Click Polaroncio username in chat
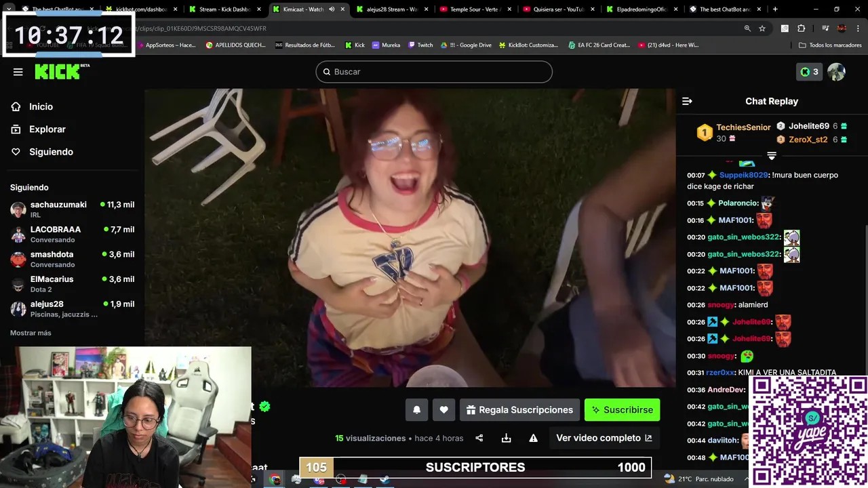This screenshot has height=488, width=868. point(738,203)
